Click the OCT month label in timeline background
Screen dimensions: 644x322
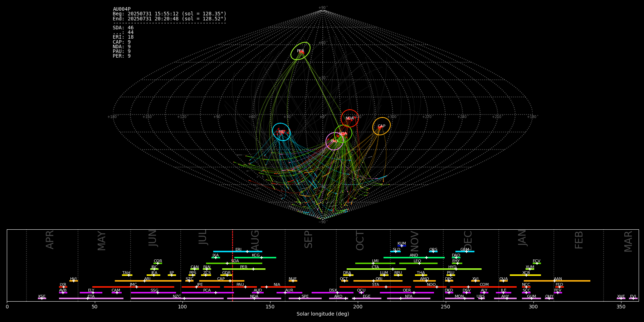point(360,240)
